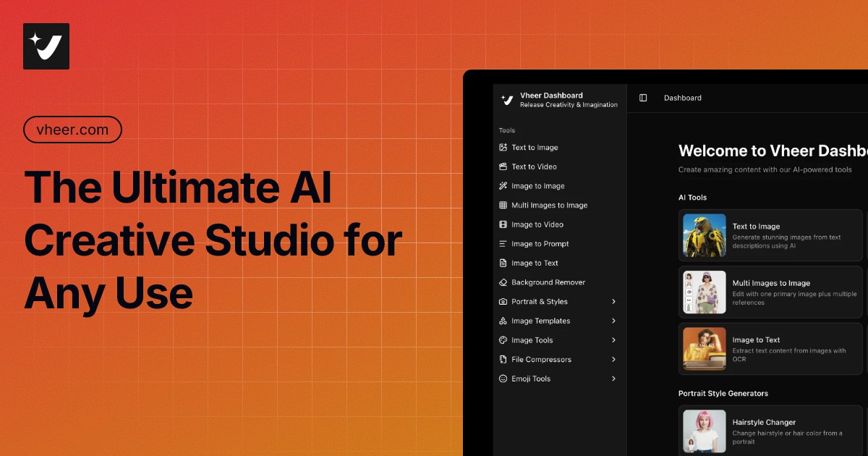
Task: Toggle the sidebar panel icon beside Dashboard
Action: click(643, 98)
